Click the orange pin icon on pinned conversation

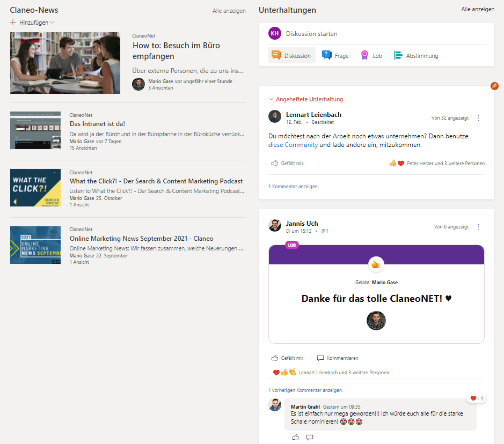click(494, 86)
